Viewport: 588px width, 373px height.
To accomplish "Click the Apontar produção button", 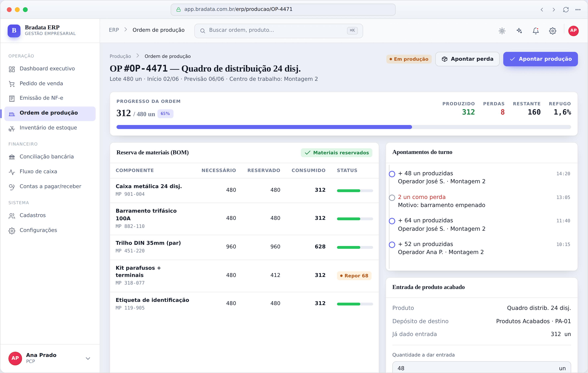I will (540, 59).
